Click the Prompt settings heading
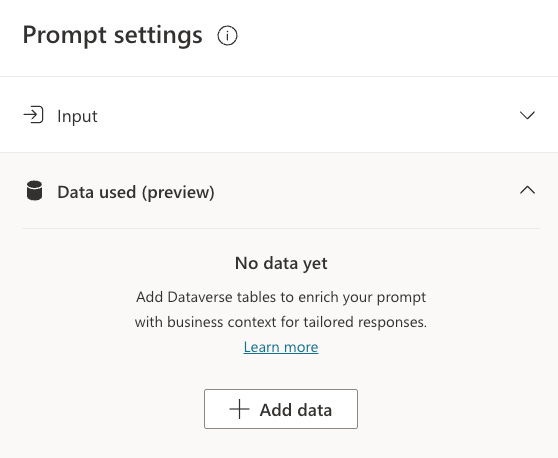The width and height of the screenshot is (558, 458). point(112,36)
